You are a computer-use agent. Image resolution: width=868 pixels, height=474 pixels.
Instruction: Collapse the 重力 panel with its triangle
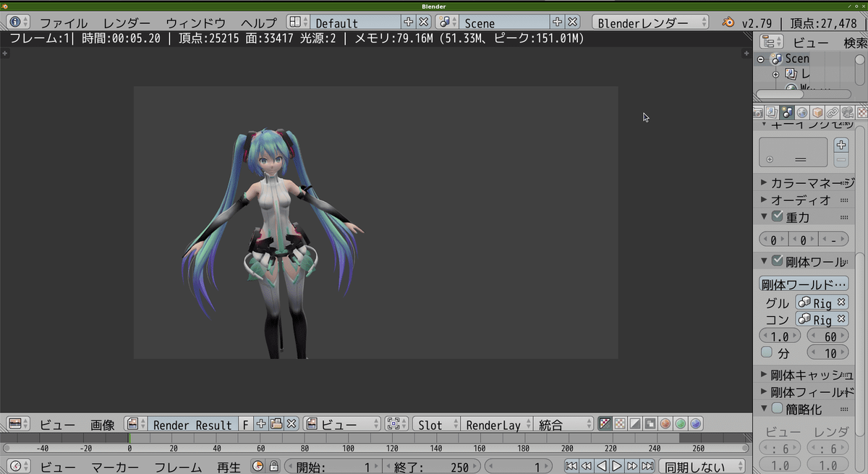point(764,216)
